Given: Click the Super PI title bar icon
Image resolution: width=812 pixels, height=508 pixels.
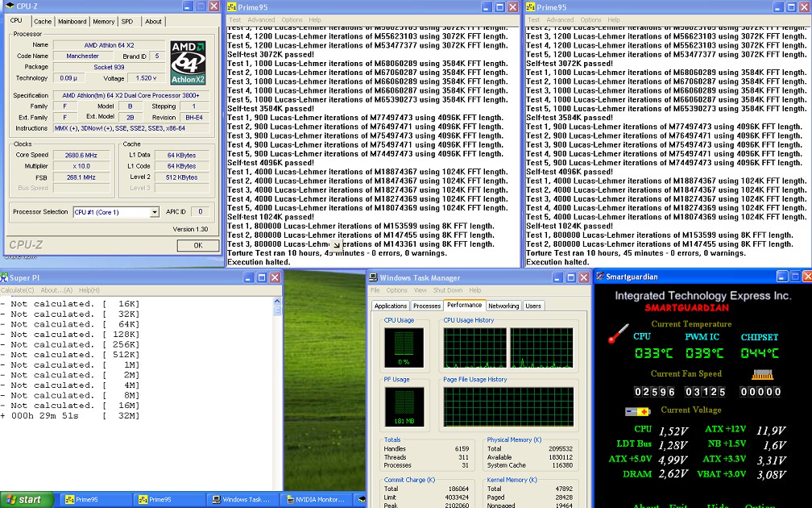Looking at the screenshot, I should point(4,277).
